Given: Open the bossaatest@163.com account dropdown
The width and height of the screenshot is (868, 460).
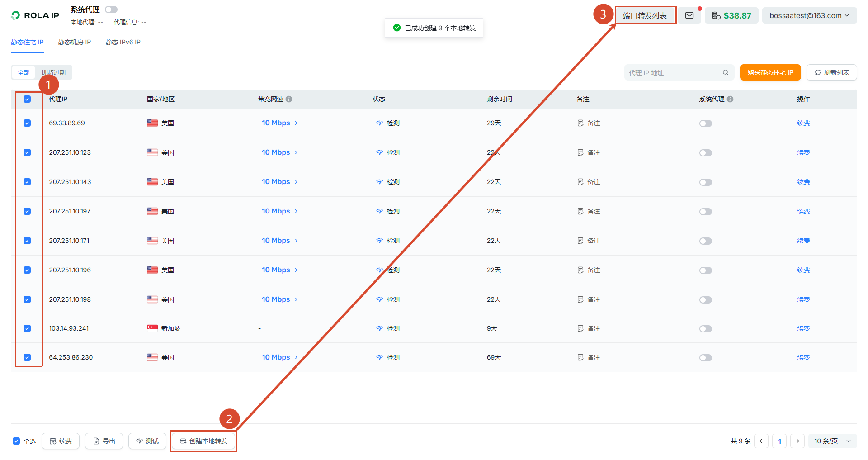Looking at the screenshot, I should click(x=809, y=15).
